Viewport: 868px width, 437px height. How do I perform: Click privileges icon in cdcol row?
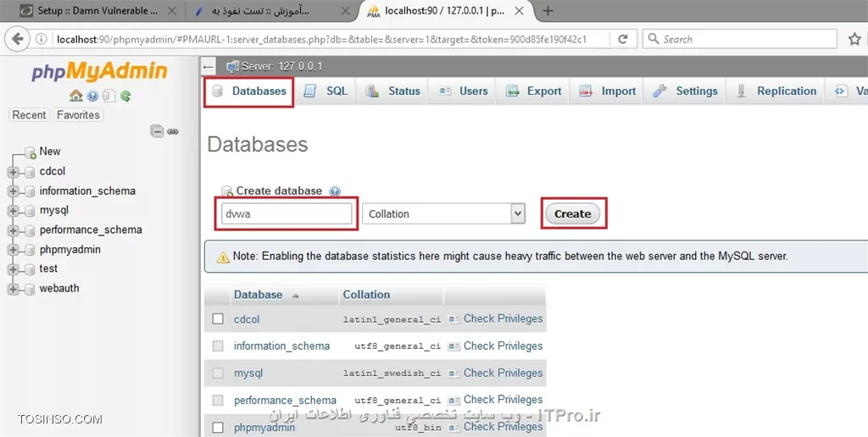pyautogui.click(x=454, y=319)
